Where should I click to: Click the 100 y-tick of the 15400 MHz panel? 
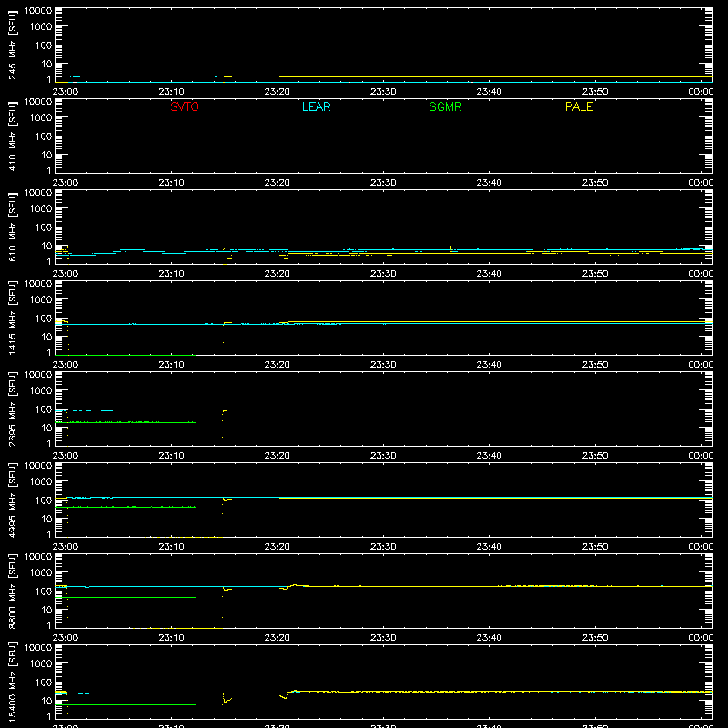point(44,682)
